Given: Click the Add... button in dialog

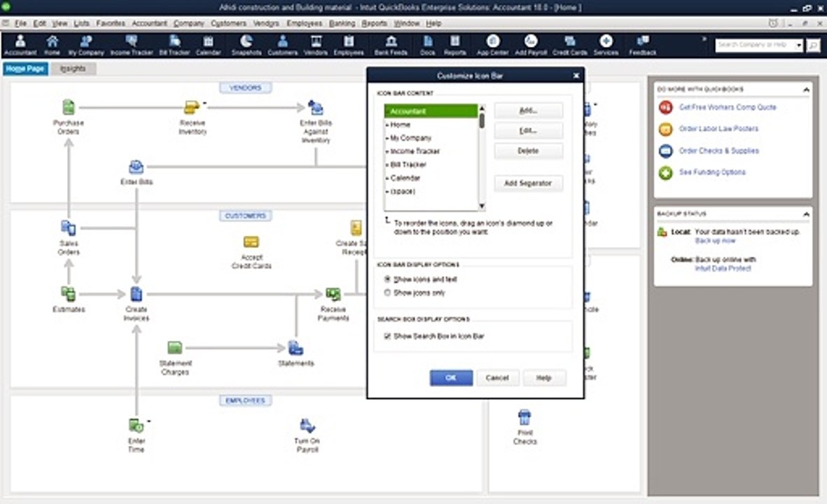Looking at the screenshot, I should (528, 110).
